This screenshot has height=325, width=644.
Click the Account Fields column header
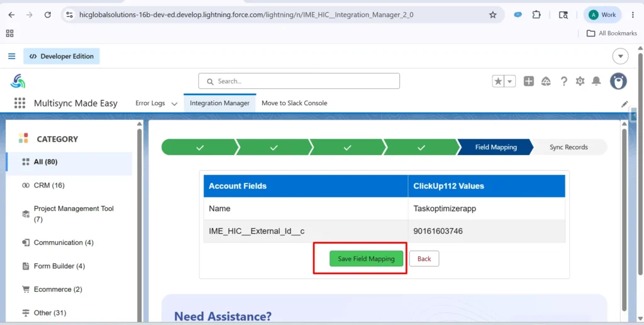306,186
